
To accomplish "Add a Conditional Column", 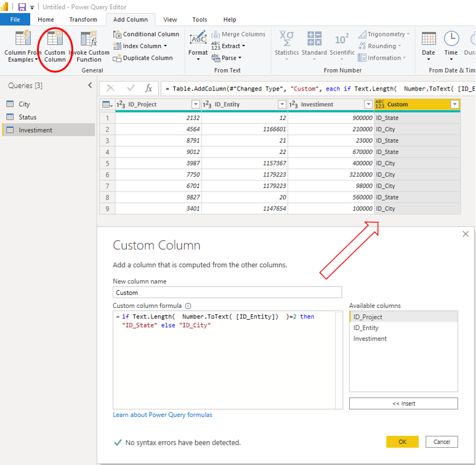I will [146, 34].
